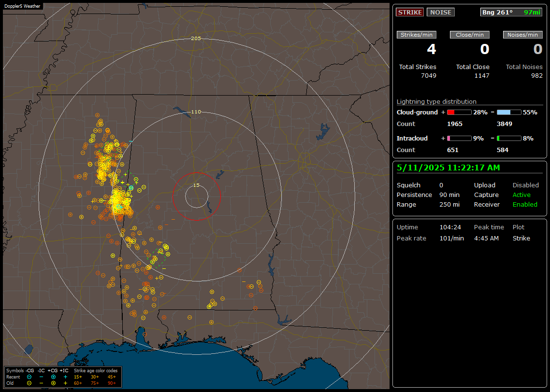550x392 pixels.
Task: Select the Strikes/min counter button
Action: tap(416, 35)
